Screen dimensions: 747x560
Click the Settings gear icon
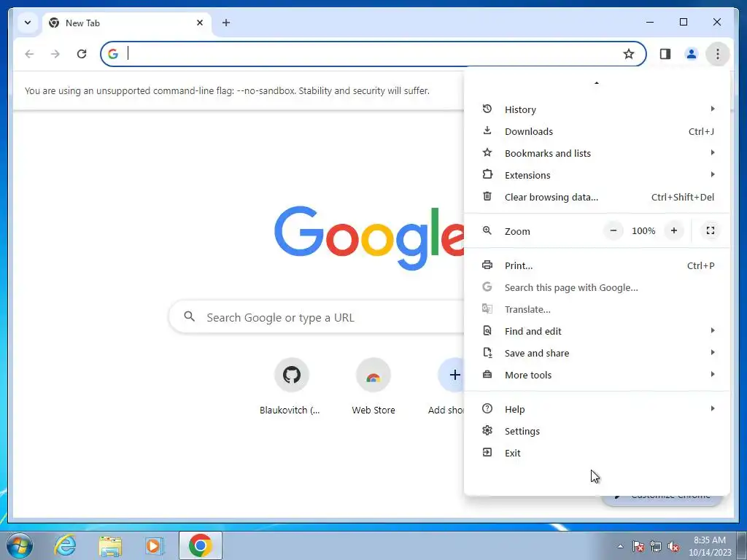pos(487,430)
